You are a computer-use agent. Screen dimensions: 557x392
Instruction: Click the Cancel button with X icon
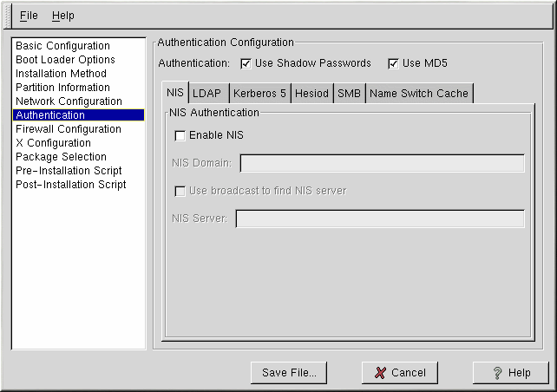399,373
